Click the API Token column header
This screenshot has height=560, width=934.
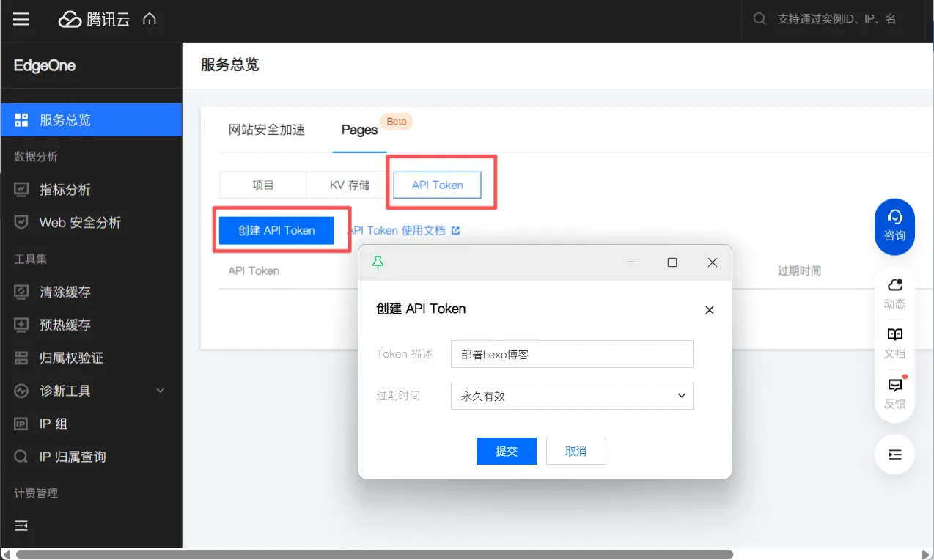254,270
